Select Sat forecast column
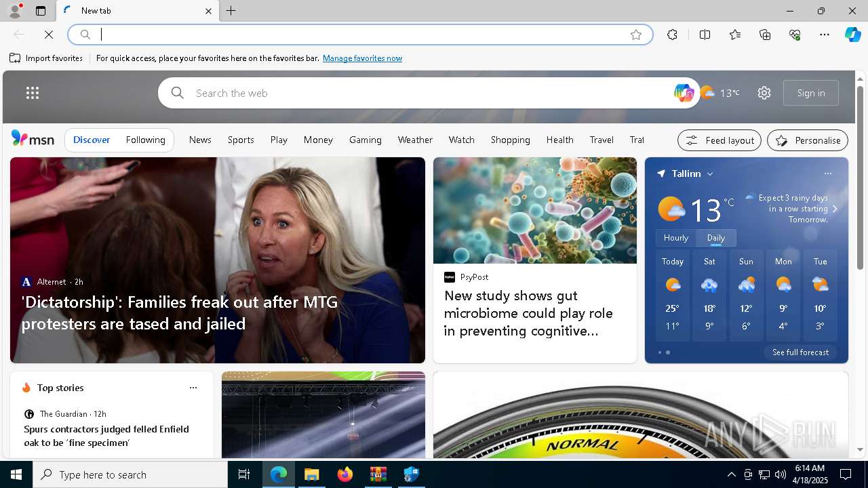Screen dimensions: 868x488 [x=709, y=295]
